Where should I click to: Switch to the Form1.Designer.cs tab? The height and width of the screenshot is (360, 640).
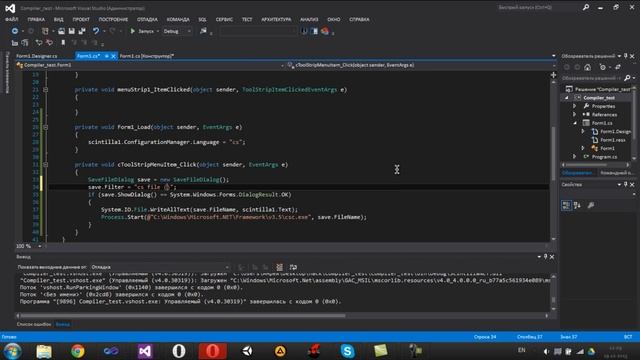(x=37, y=56)
